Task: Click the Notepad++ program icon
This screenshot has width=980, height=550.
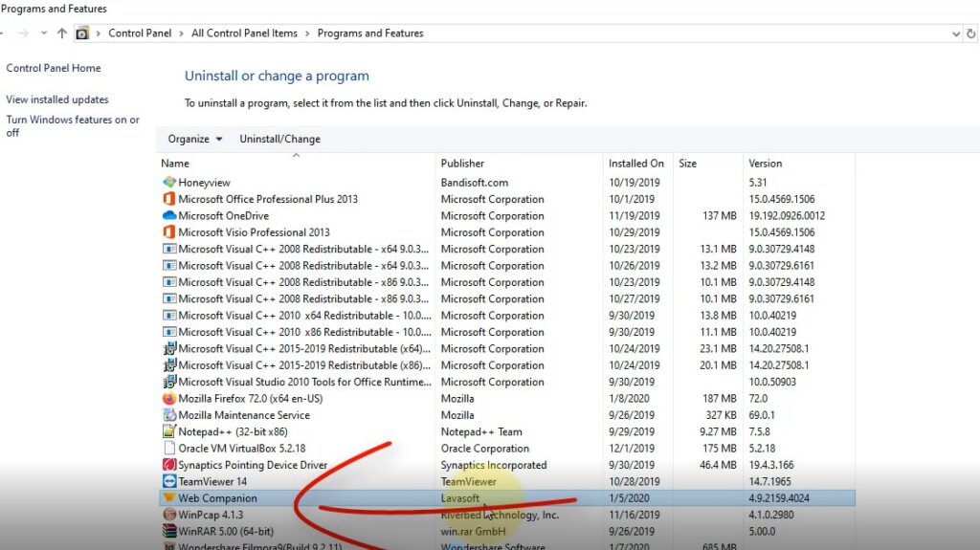Action: pos(169,431)
